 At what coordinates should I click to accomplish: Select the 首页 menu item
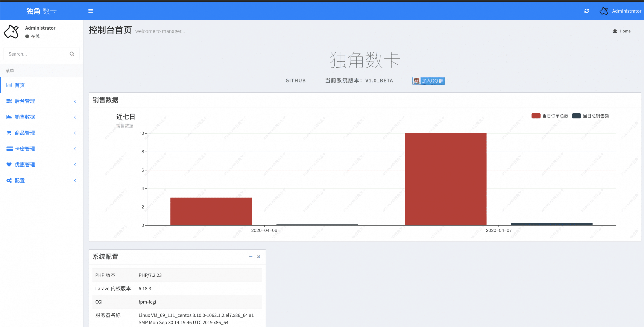[x=20, y=85]
